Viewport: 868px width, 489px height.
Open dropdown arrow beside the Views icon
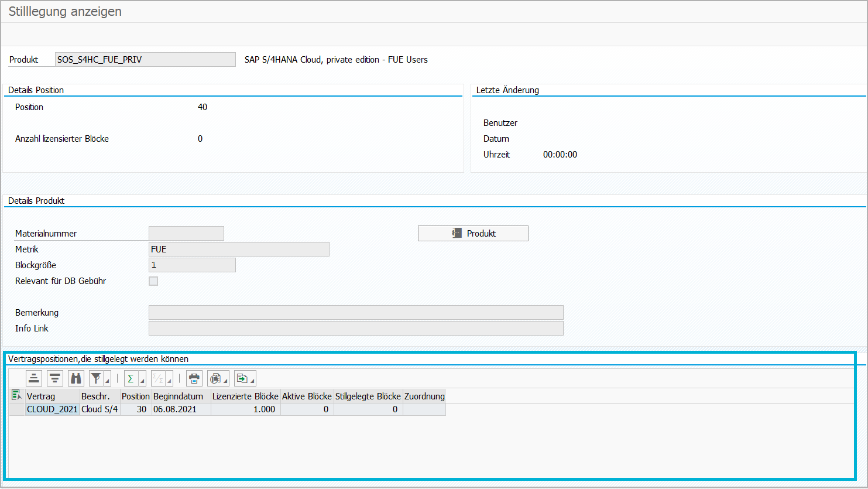tap(225, 381)
